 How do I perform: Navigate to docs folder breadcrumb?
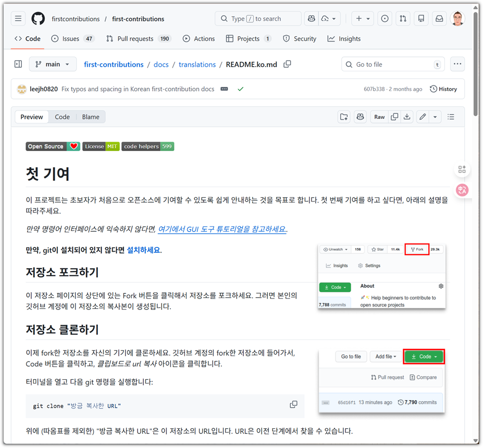tap(161, 65)
